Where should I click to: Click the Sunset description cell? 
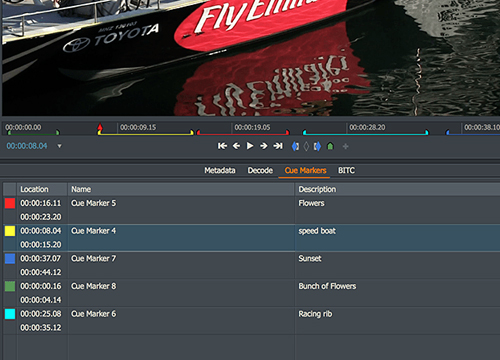click(x=398, y=265)
